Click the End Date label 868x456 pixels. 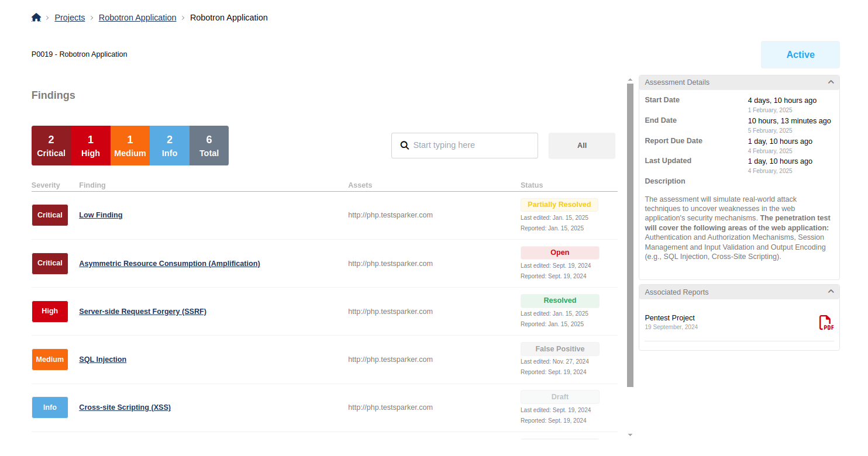click(660, 120)
